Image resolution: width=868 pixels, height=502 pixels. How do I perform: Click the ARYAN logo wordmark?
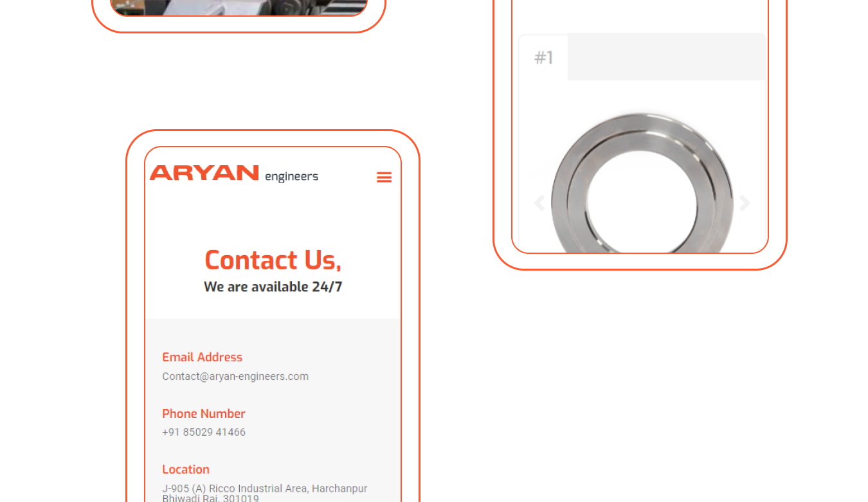click(204, 173)
